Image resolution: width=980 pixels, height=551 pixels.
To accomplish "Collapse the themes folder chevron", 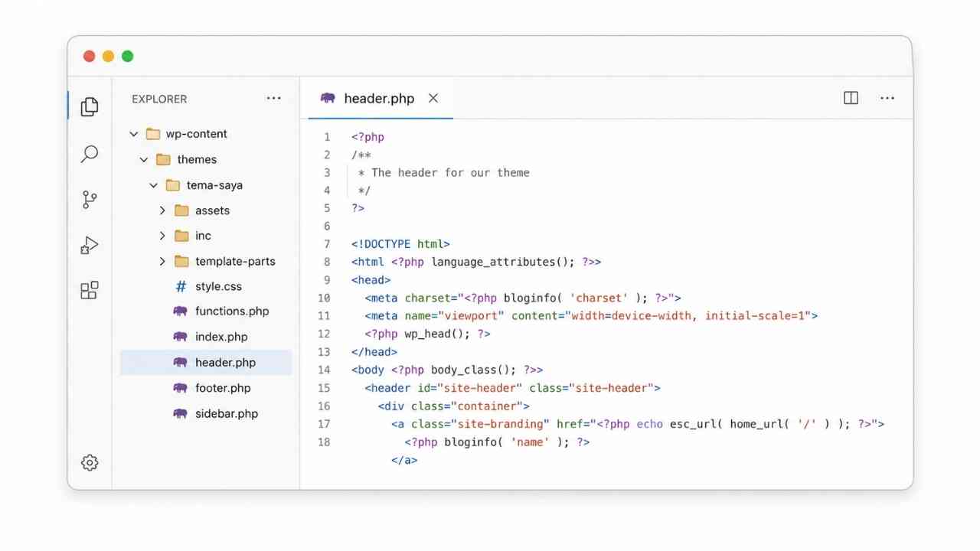I will [x=144, y=159].
